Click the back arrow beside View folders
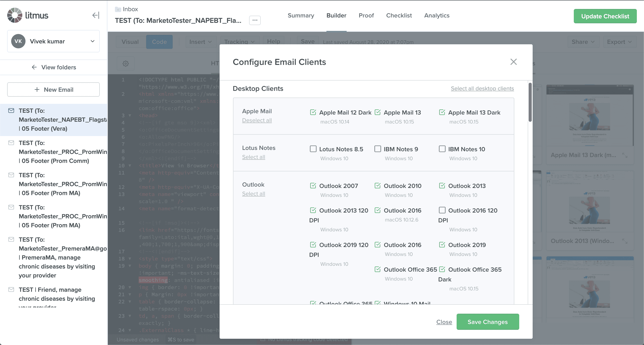The width and height of the screenshot is (644, 345). (x=34, y=67)
